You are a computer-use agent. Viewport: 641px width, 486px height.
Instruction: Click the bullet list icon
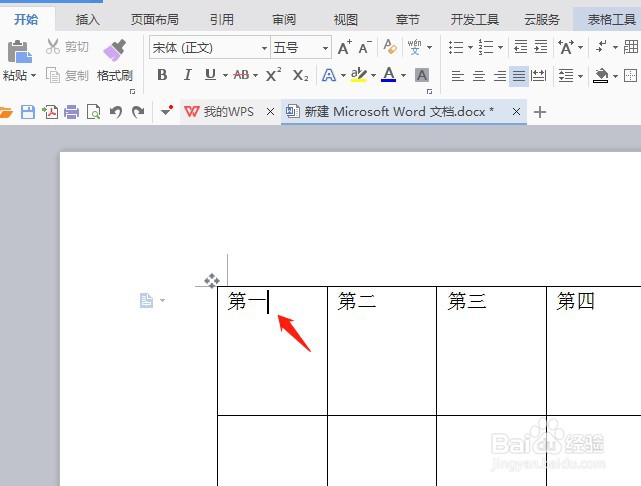[456, 47]
